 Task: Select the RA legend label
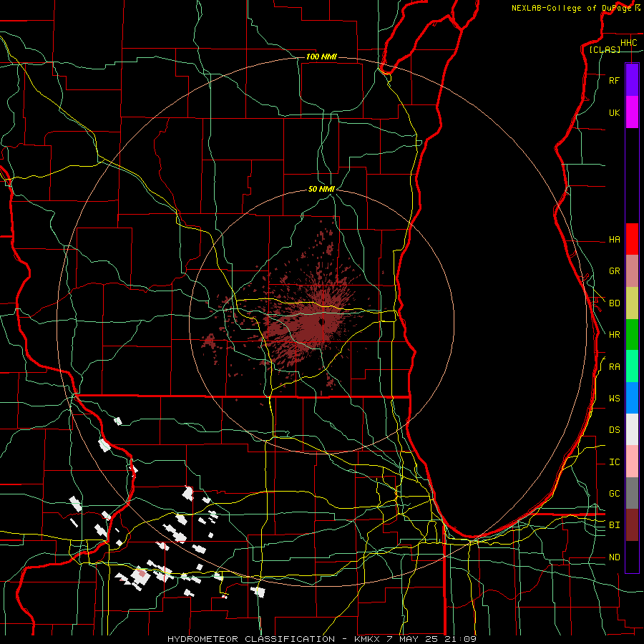coord(614,367)
